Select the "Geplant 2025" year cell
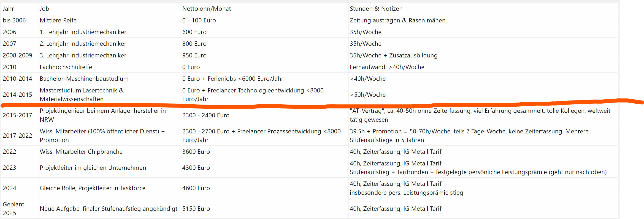This screenshot has height=219, width=644. point(14,208)
